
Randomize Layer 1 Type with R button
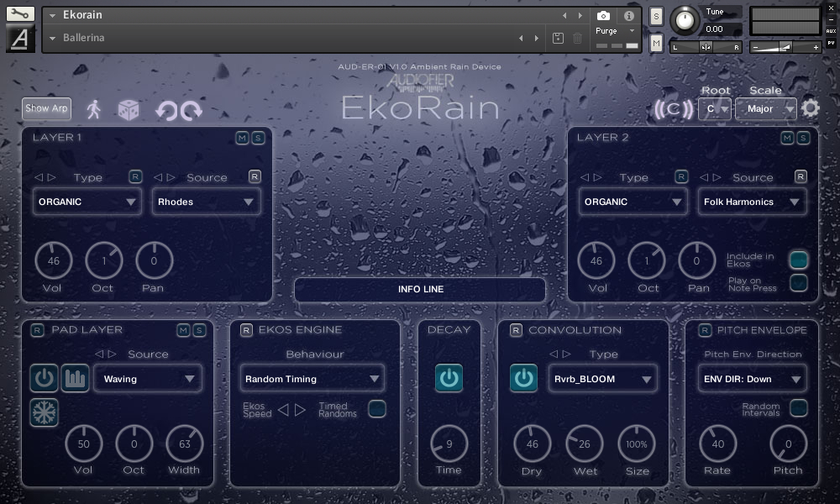[135, 176]
